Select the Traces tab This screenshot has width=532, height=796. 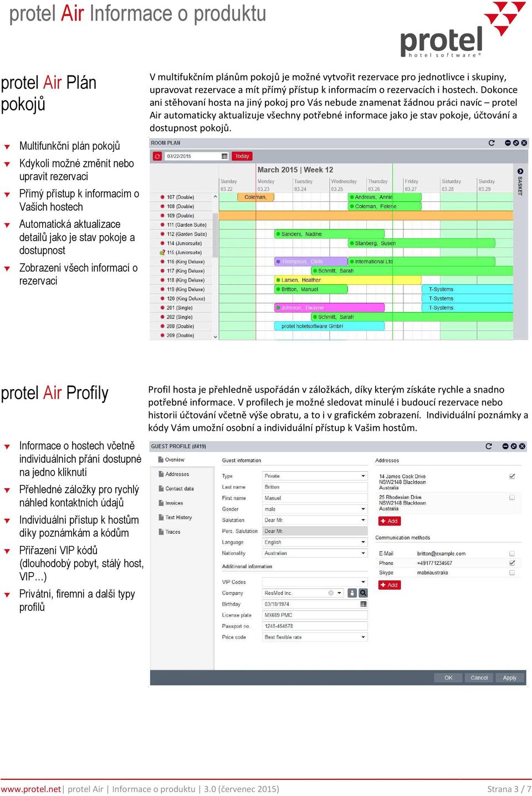click(182, 532)
